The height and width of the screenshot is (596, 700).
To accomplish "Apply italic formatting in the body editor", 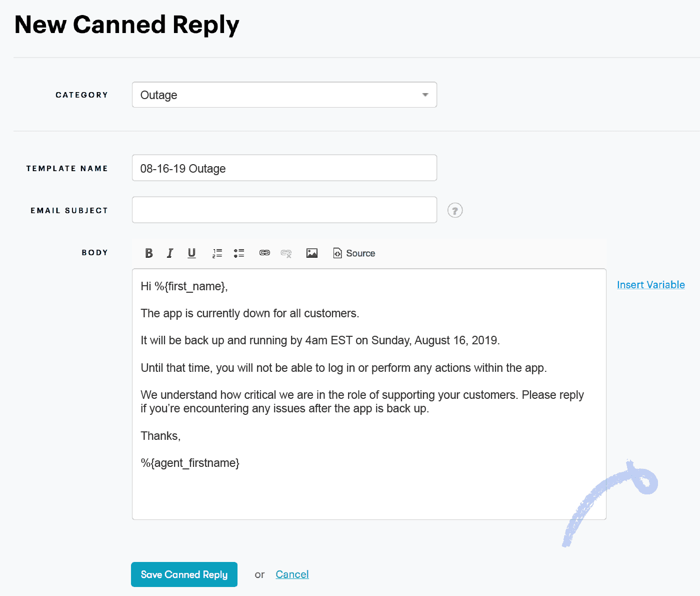I will click(170, 253).
